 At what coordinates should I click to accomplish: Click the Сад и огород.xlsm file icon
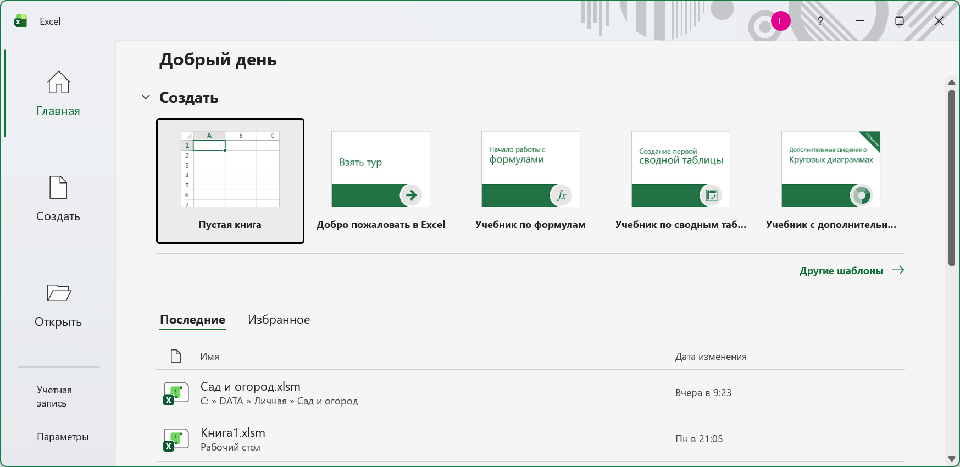(175, 393)
